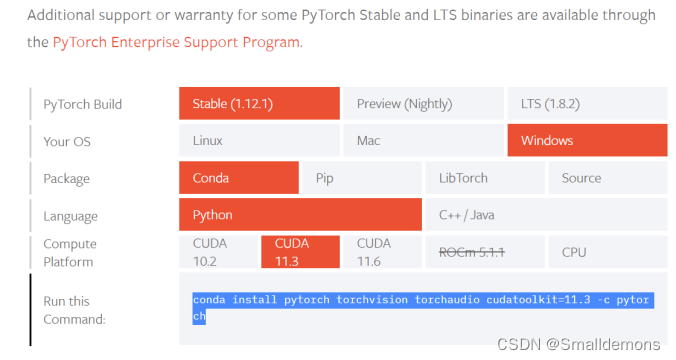Pick Windows as your OS
676x360 pixels.
pos(587,141)
